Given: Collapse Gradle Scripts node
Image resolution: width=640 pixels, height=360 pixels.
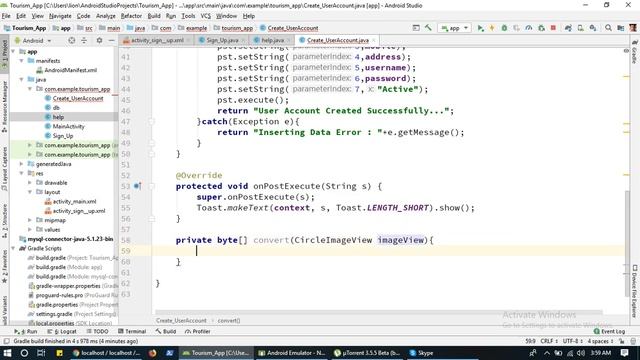Looking at the screenshot, I should click(x=13, y=249).
